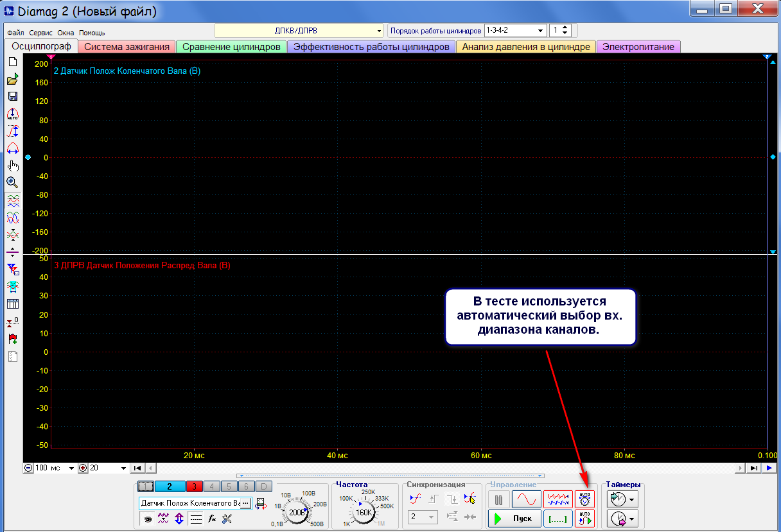Viewport: 781px width, 532px height.
Task: Select channel 6 button
Action: click(x=246, y=486)
